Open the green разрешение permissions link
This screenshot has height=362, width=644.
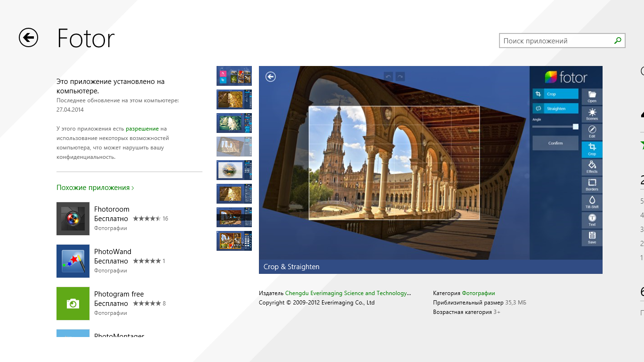(x=142, y=129)
